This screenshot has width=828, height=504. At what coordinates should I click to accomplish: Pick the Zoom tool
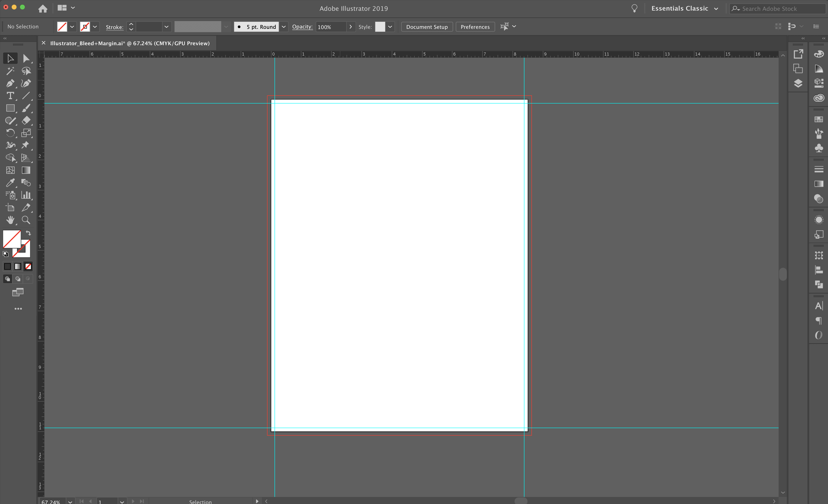coord(26,220)
